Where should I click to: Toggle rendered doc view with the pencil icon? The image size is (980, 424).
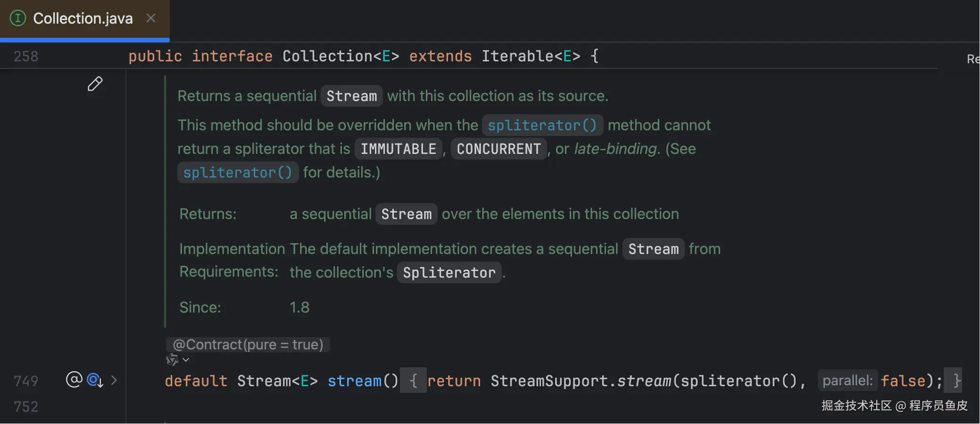click(95, 84)
